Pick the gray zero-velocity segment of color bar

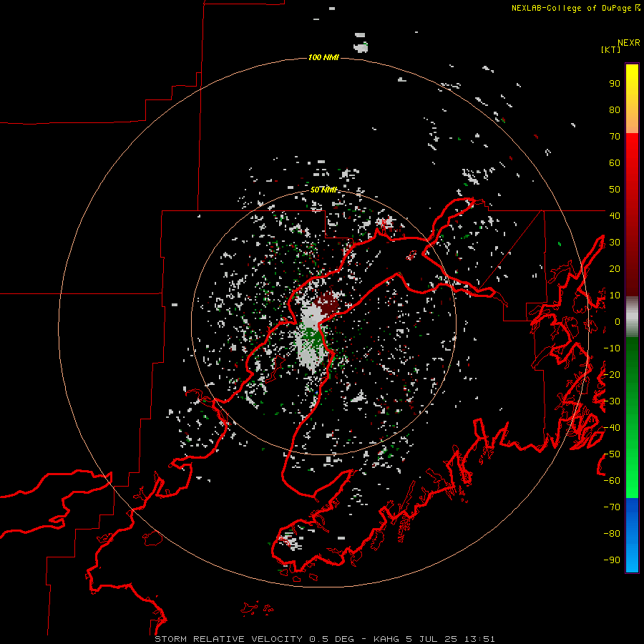click(632, 317)
